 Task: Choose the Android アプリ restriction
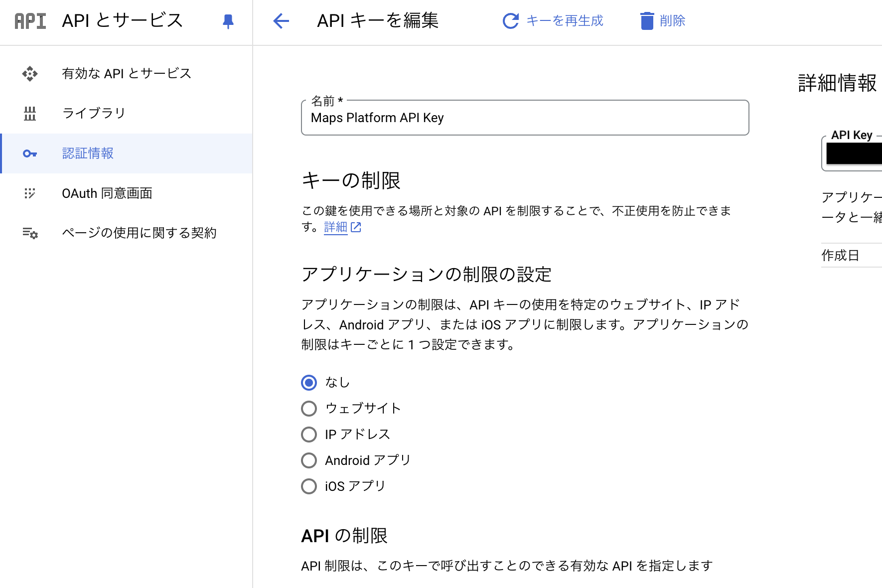tap(309, 460)
